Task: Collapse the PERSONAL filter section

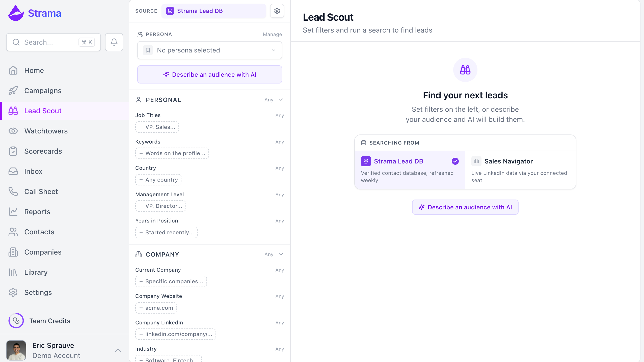Action: click(281, 100)
